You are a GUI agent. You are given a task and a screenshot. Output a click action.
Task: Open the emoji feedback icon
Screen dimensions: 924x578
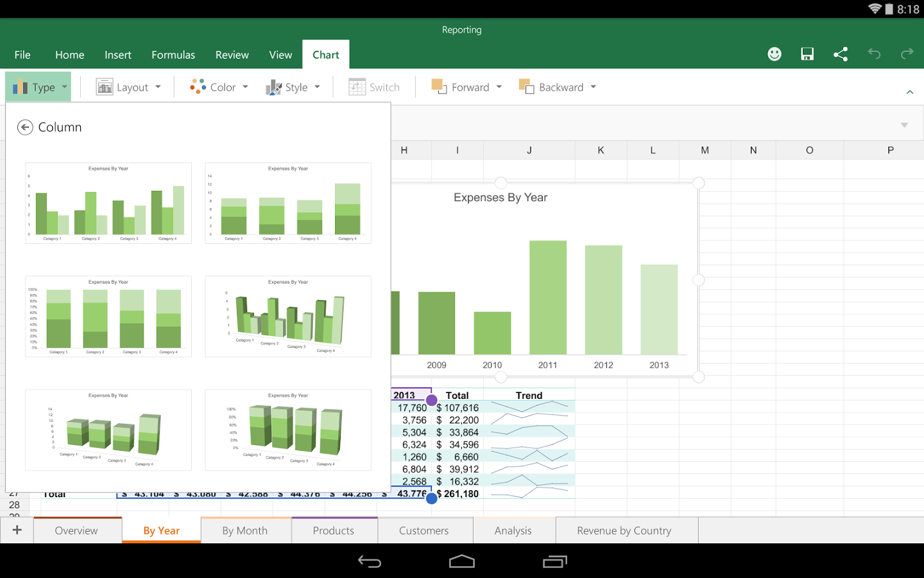(x=774, y=54)
